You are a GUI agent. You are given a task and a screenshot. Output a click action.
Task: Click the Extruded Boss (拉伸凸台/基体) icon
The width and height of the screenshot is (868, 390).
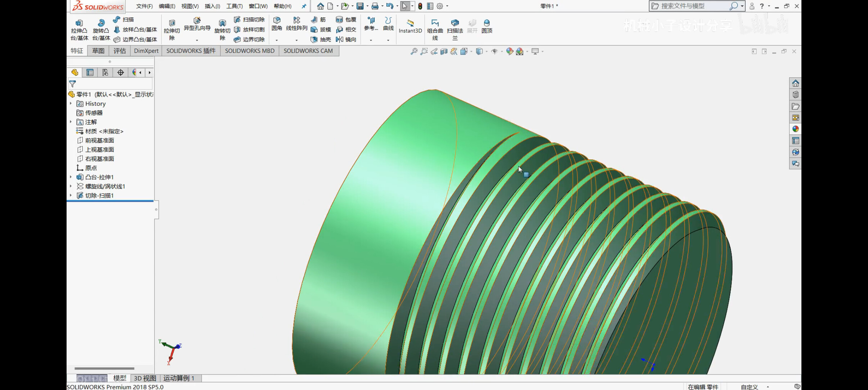[79, 23]
